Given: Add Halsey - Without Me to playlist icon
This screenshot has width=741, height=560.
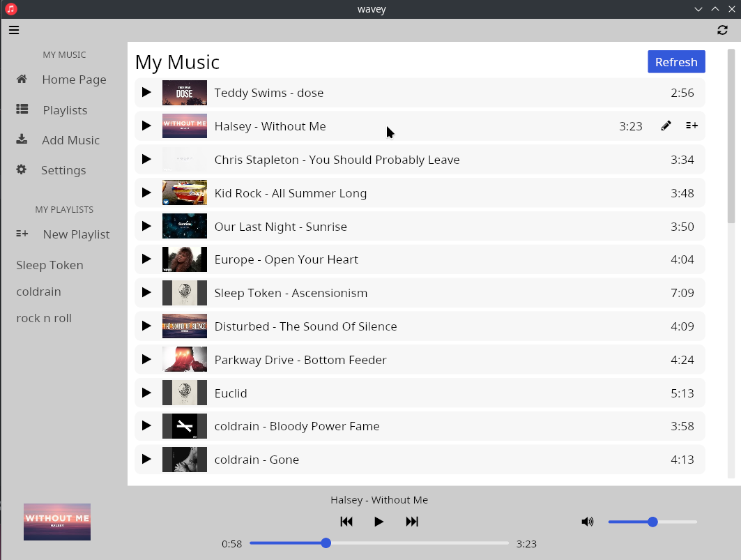Looking at the screenshot, I should (692, 126).
